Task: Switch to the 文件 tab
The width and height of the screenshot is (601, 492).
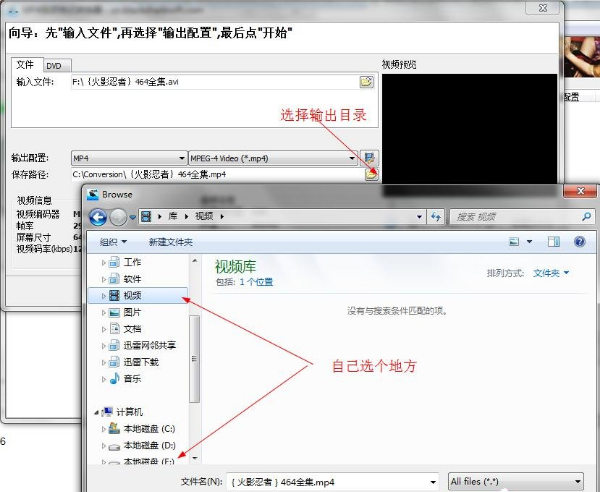Action: (x=25, y=65)
